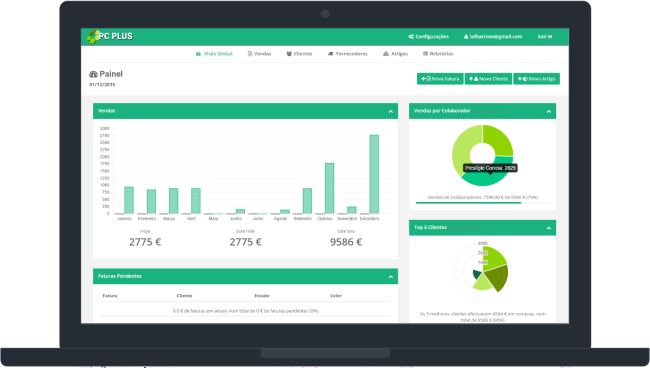Click the Estado column header
Image resolution: width=650 pixels, height=368 pixels.
262,296
